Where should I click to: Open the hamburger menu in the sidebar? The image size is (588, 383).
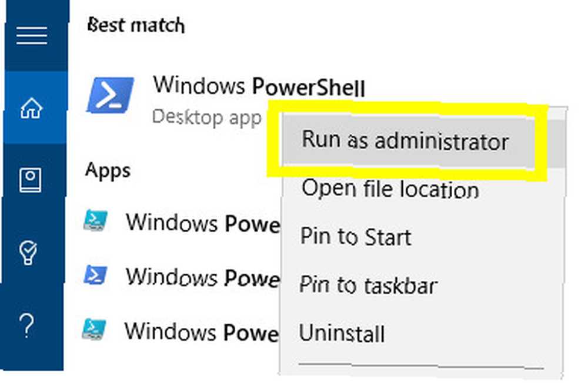pos(32,36)
